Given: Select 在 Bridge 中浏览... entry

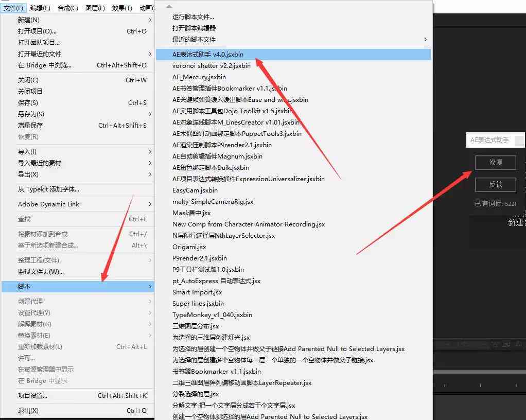Looking at the screenshot, I should (78, 65).
